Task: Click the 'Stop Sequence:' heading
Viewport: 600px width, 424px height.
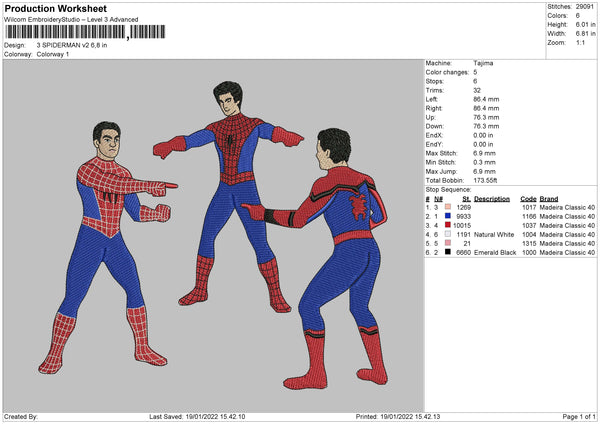Action: (x=448, y=189)
